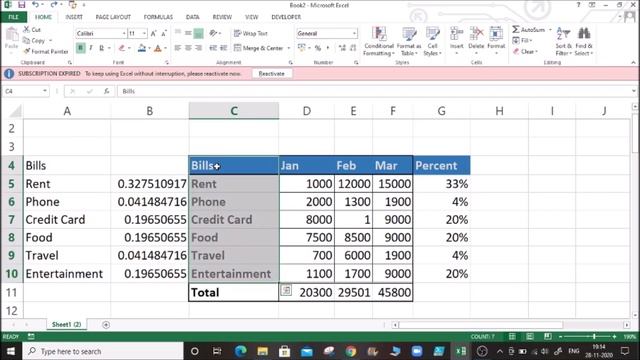Click the AutoSum sigma icon
This screenshot has width=640, height=360.
point(516,29)
